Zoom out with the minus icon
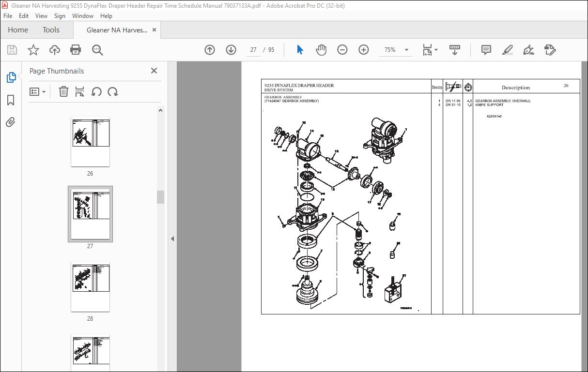This screenshot has width=588, height=372. click(x=342, y=50)
